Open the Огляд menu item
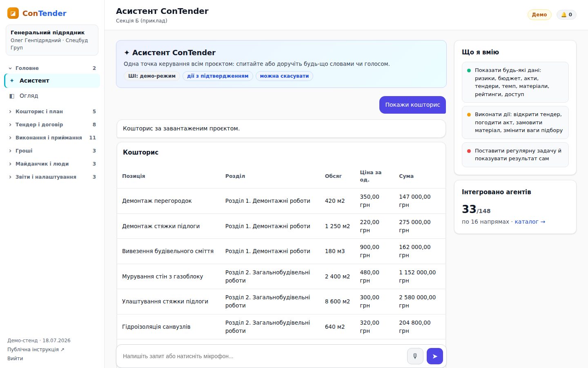This screenshot has height=368, width=588. [52, 96]
